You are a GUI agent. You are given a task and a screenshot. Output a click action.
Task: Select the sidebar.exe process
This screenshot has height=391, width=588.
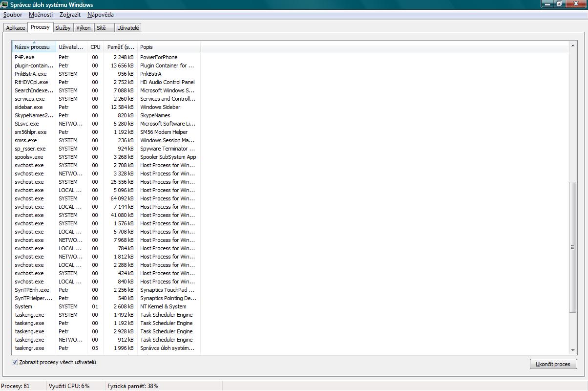tap(106, 107)
